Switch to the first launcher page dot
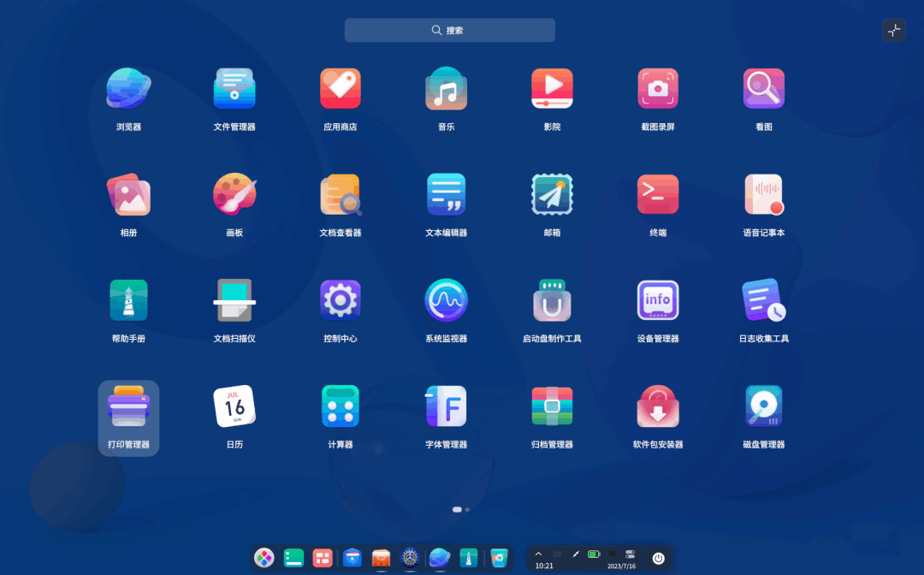 point(457,510)
